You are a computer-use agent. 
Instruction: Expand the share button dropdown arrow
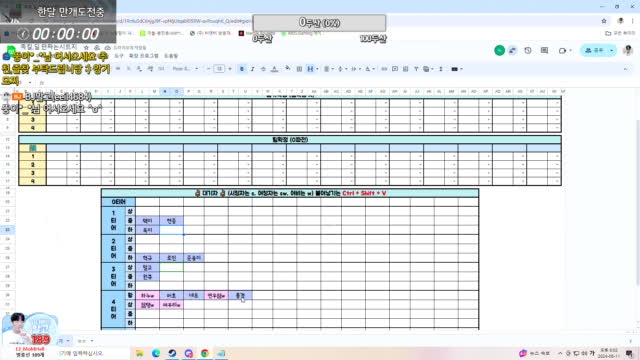click(611, 51)
